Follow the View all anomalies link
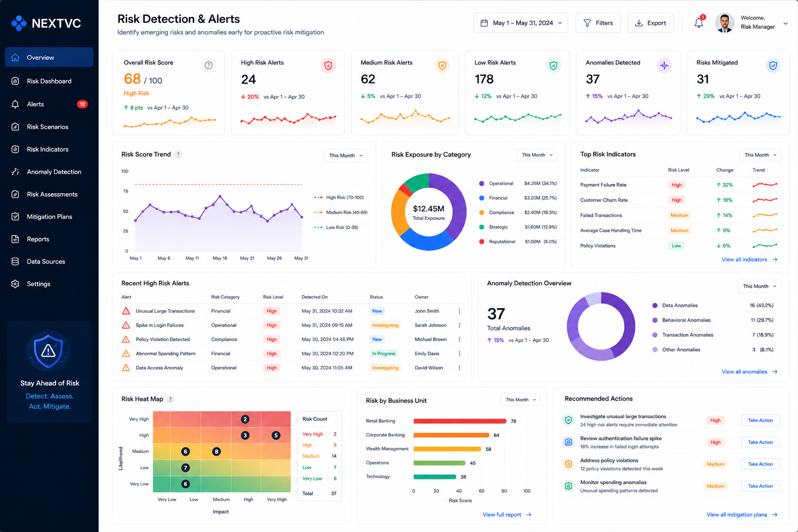Screen dimensions: 798x532 (750, 371)
